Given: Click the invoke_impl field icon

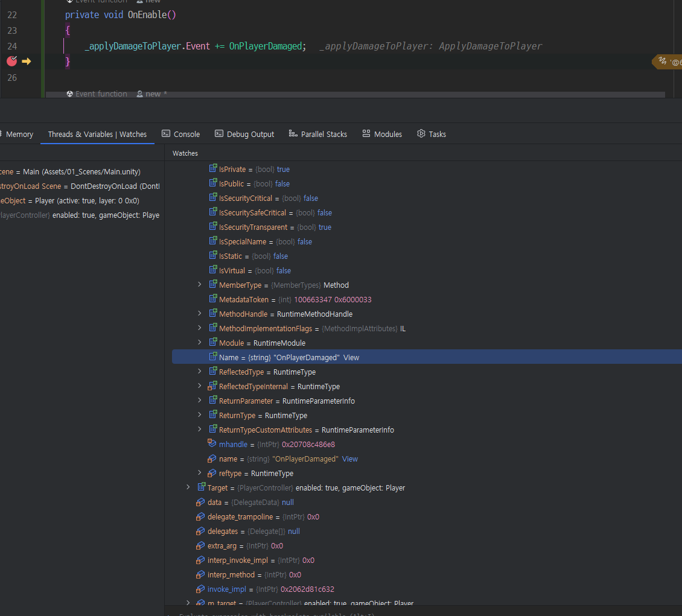Looking at the screenshot, I should pyautogui.click(x=200, y=589).
